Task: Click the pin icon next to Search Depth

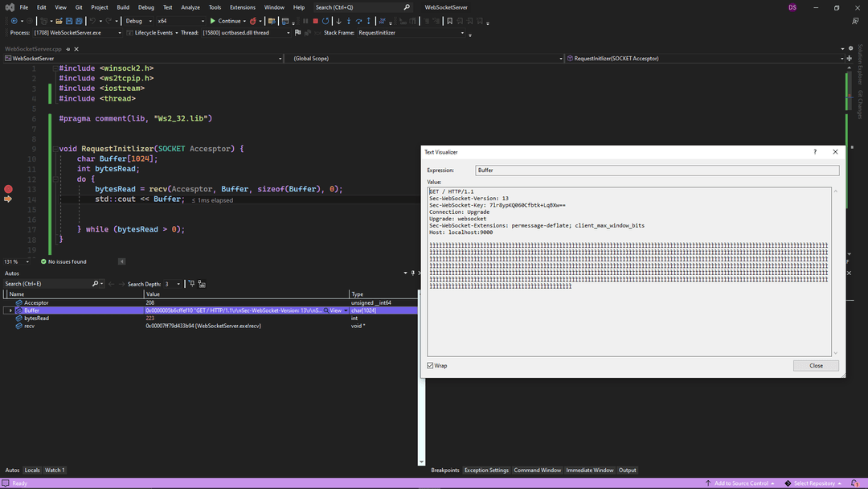Action: (191, 284)
